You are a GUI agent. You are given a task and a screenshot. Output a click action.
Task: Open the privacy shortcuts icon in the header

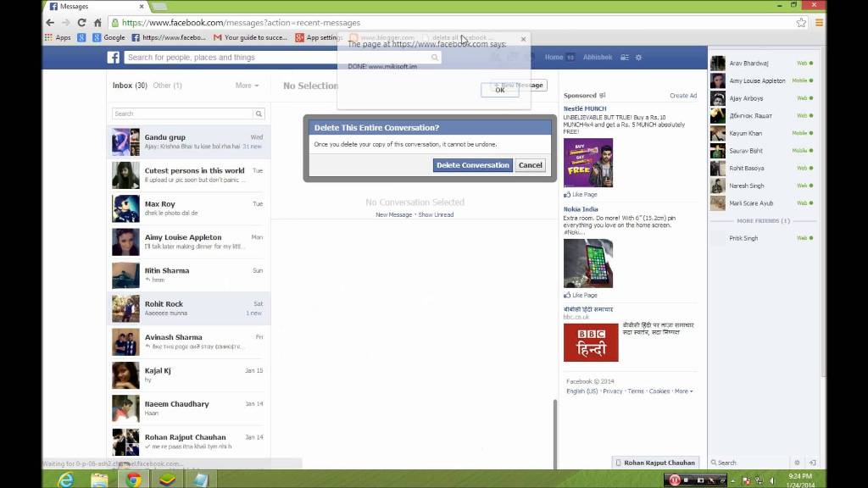pos(625,58)
